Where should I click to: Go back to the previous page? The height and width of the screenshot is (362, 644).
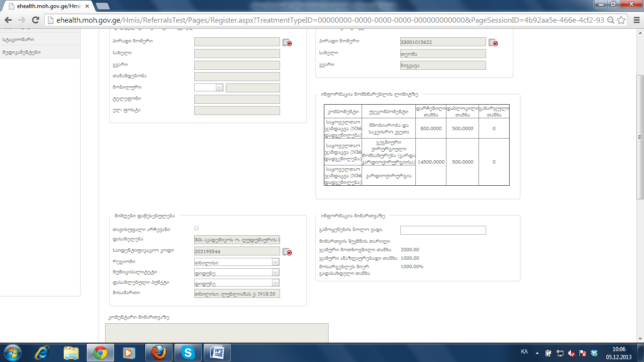coord(8,20)
